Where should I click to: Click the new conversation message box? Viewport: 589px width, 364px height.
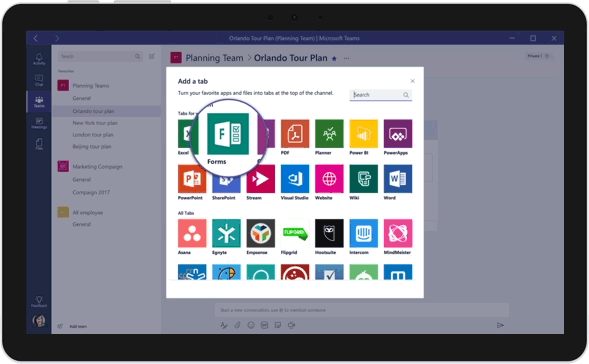point(362,310)
